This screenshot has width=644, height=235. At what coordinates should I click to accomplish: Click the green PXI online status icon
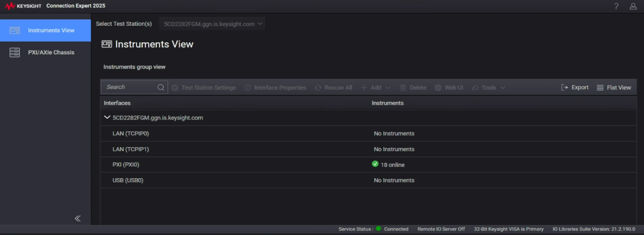(375, 164)
